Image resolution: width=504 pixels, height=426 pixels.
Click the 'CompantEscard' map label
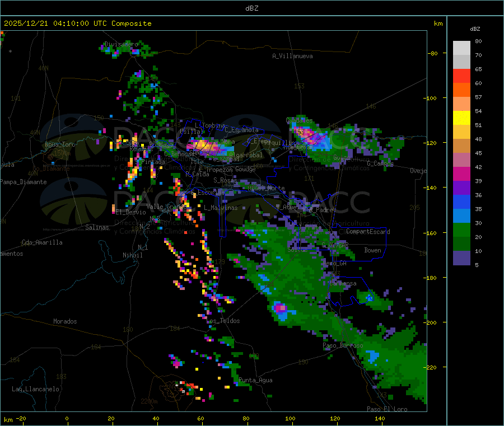point(368,231)
